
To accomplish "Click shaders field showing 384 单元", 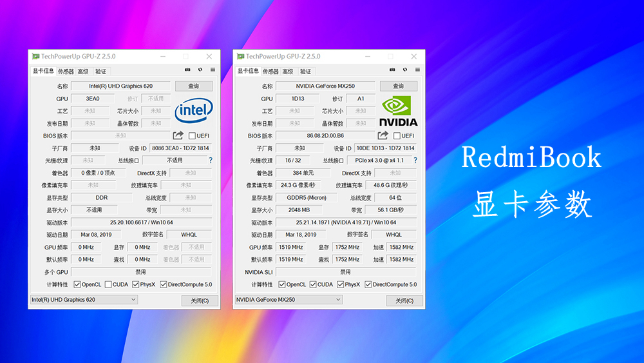I will (303, 173).
